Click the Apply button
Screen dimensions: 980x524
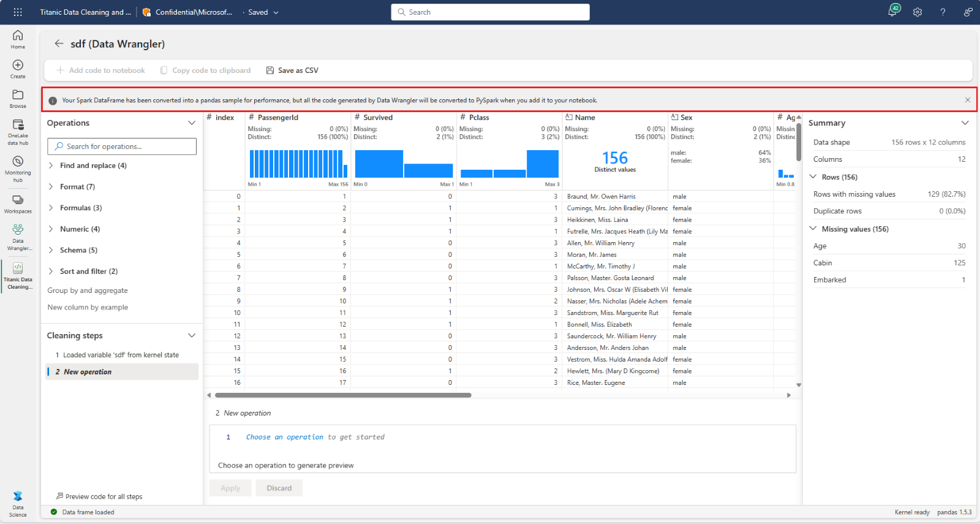click(230, 488)
